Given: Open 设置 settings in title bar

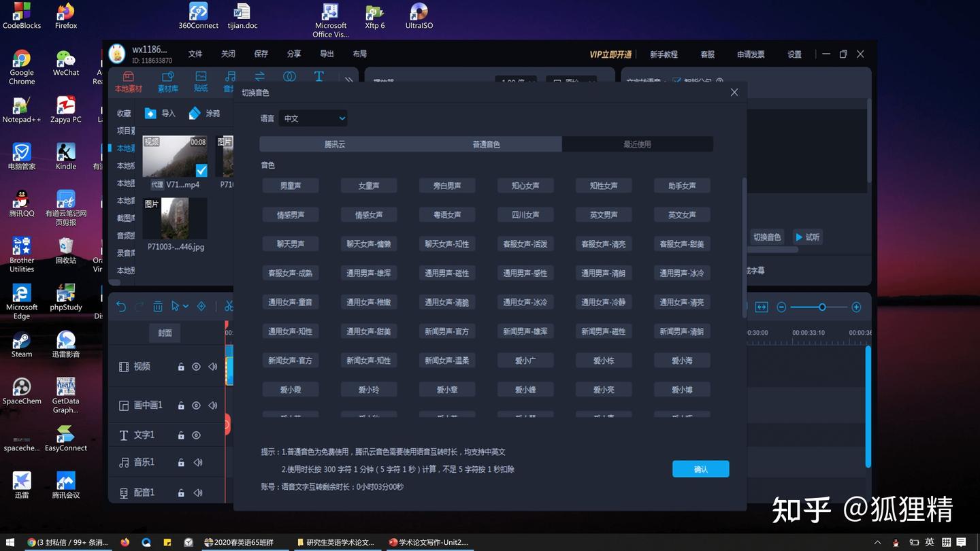Looking at the screenshot, I should click(795, 54).
